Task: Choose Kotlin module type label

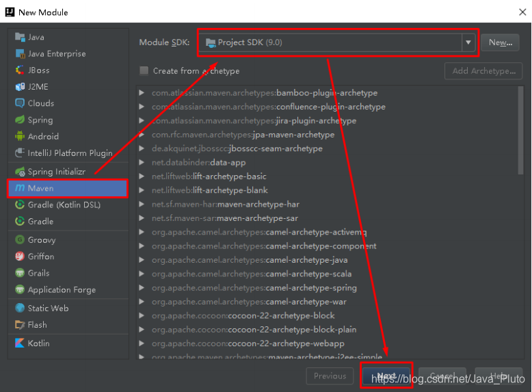Action: pyautogui.click(x=39, y=343)
